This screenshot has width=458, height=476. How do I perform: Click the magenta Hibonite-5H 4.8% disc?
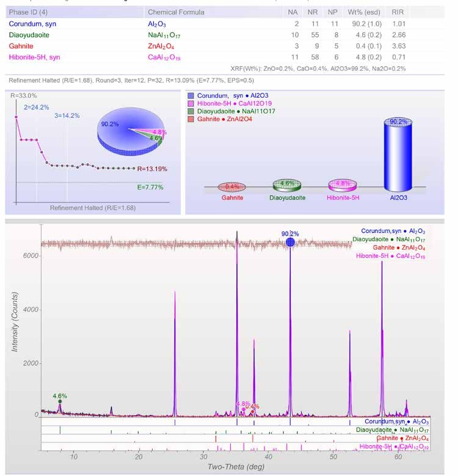coord(343,185)
